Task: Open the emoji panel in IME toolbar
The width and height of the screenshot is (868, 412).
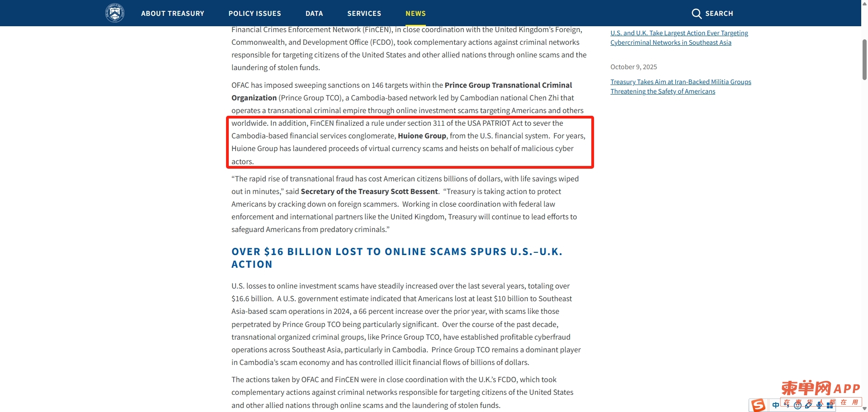Action: 798,405
